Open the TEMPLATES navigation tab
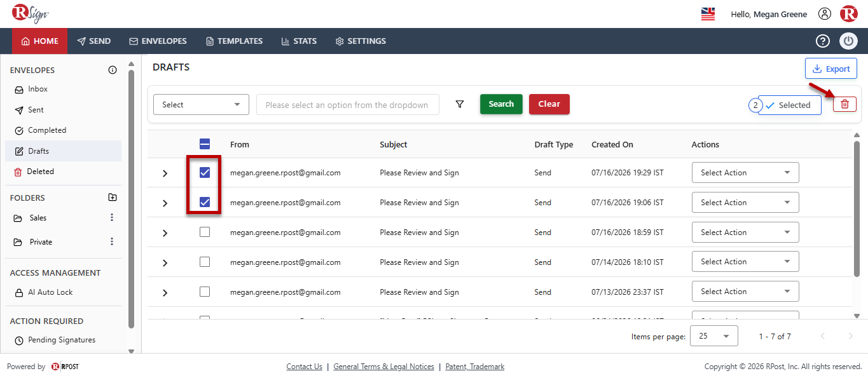Viewport: 868px width, 378px height. point(234,41)
